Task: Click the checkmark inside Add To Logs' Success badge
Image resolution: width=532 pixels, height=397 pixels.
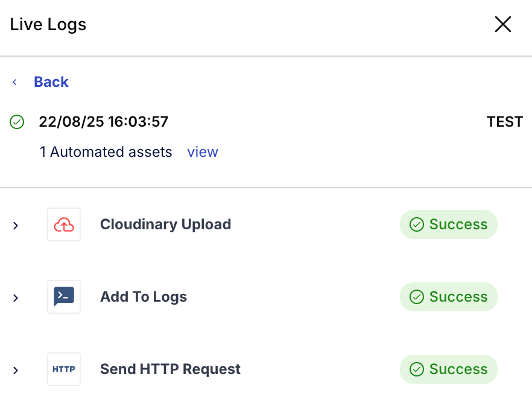Action: click(x=416, y=296)
